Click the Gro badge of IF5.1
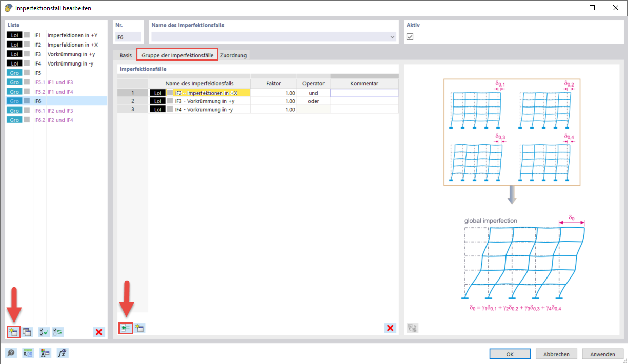 click(15, 82)
